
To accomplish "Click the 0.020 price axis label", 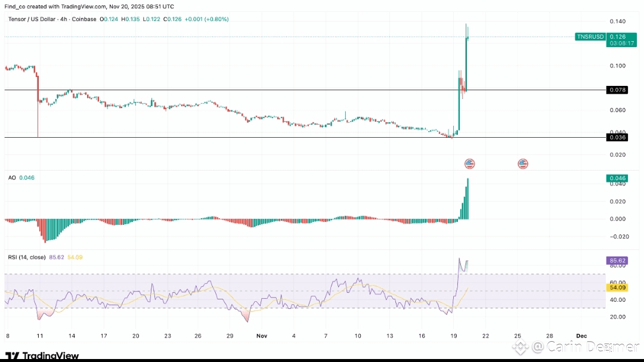I will click(618, 155).
